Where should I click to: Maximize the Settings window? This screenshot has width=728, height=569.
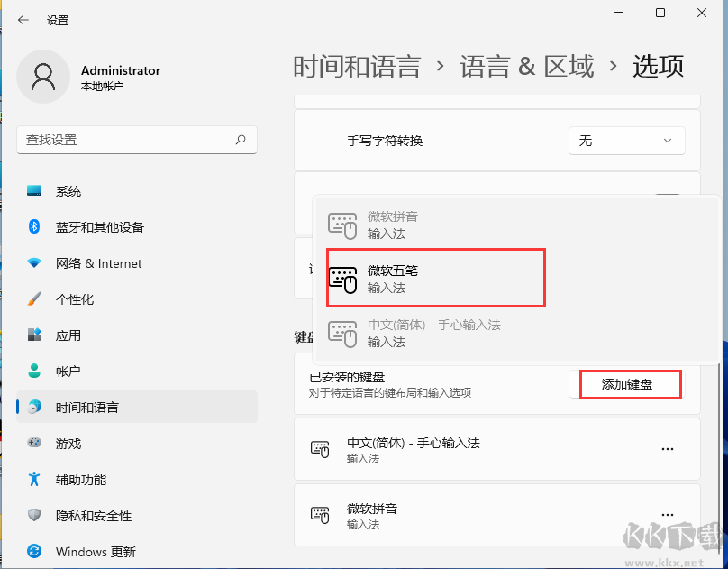(x=660, y=13)
